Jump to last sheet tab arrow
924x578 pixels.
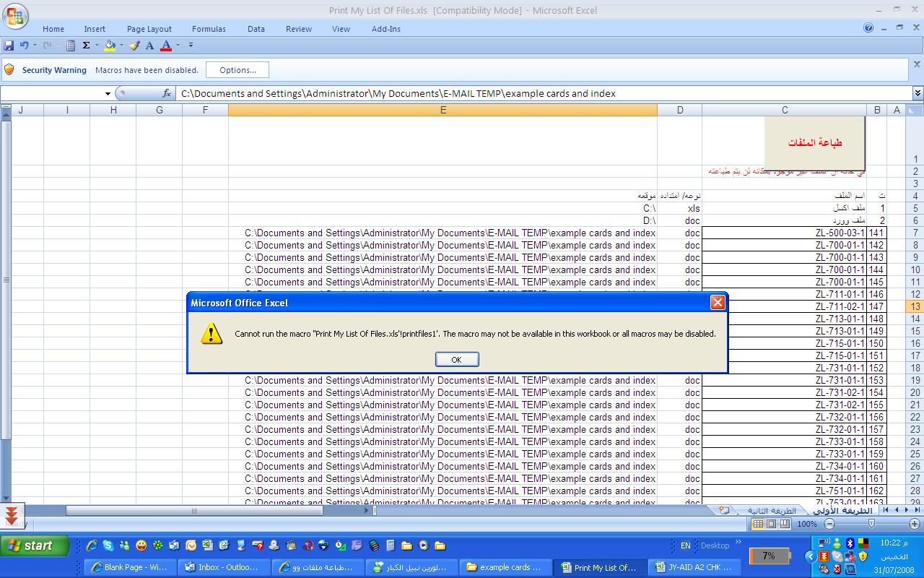pos(917,510)
